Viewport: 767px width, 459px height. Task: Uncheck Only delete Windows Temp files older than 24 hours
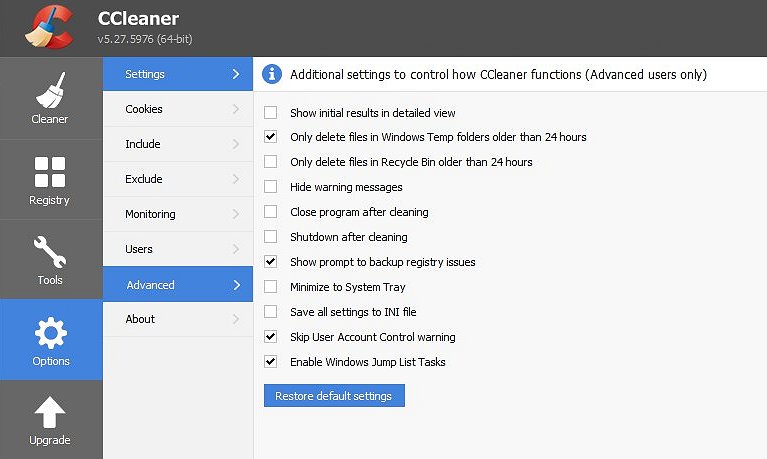point(271,137)
